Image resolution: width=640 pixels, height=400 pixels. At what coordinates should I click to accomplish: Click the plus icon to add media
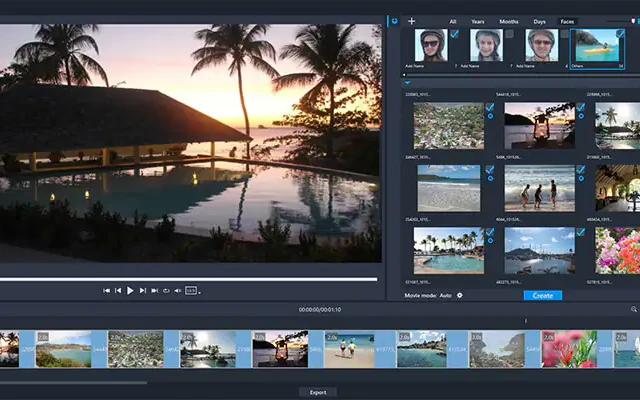(411, 21)
